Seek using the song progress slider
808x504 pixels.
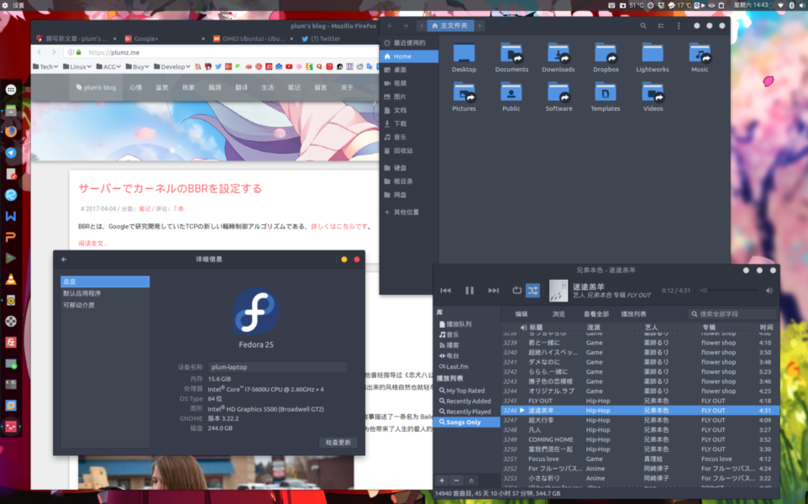pyautogui.click(x=733, y=291)
